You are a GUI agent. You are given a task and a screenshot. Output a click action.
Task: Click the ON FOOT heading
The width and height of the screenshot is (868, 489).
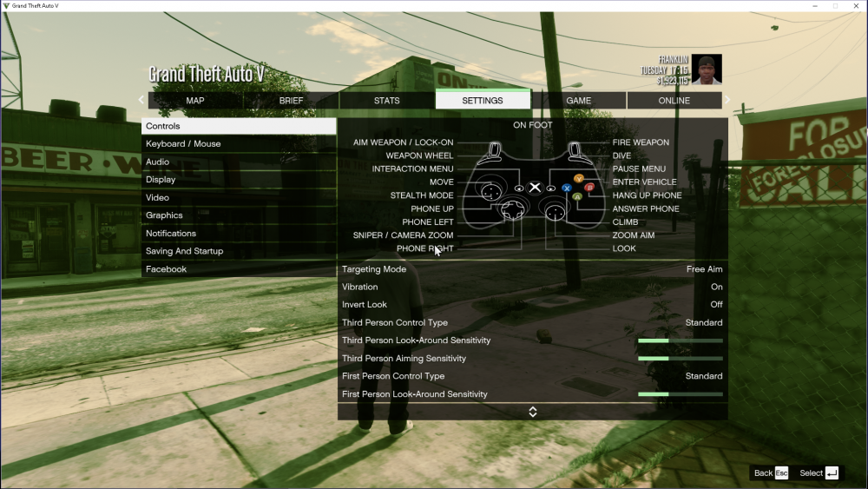[x=533, y=125]
